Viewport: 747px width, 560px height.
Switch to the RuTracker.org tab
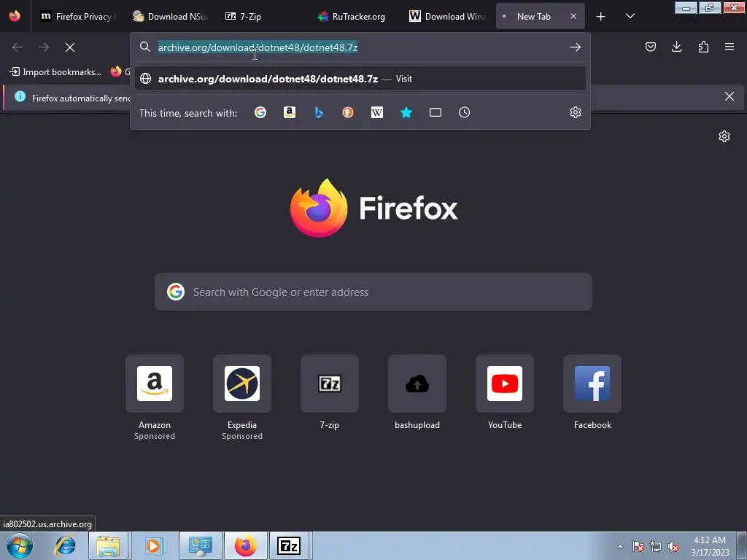(355, 17)
